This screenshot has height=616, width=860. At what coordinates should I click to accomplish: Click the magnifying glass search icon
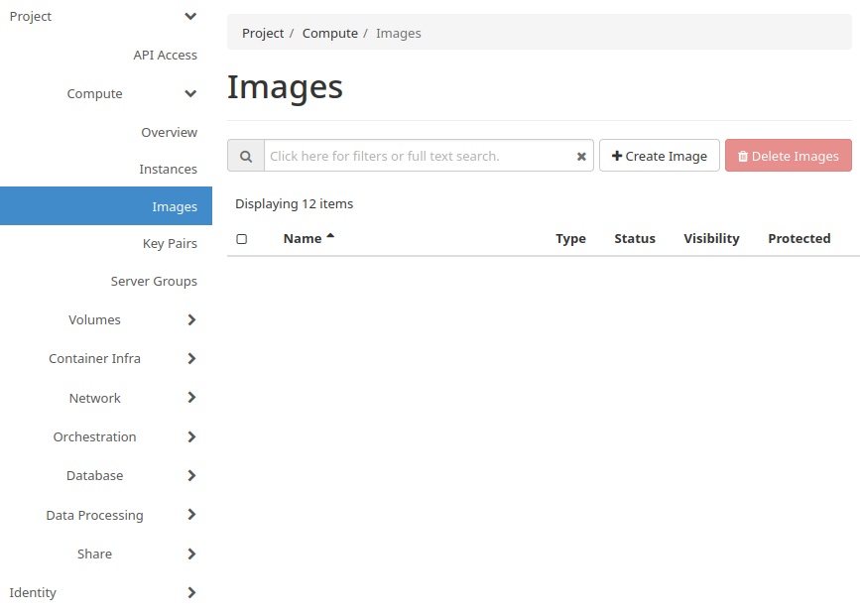246,156
